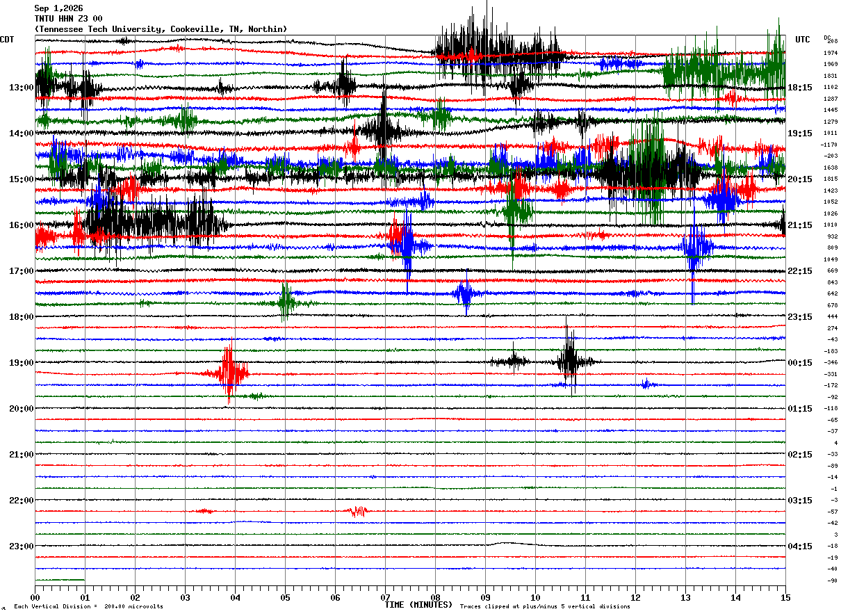Select the 18:15 UTC time label

pos(799,88)
